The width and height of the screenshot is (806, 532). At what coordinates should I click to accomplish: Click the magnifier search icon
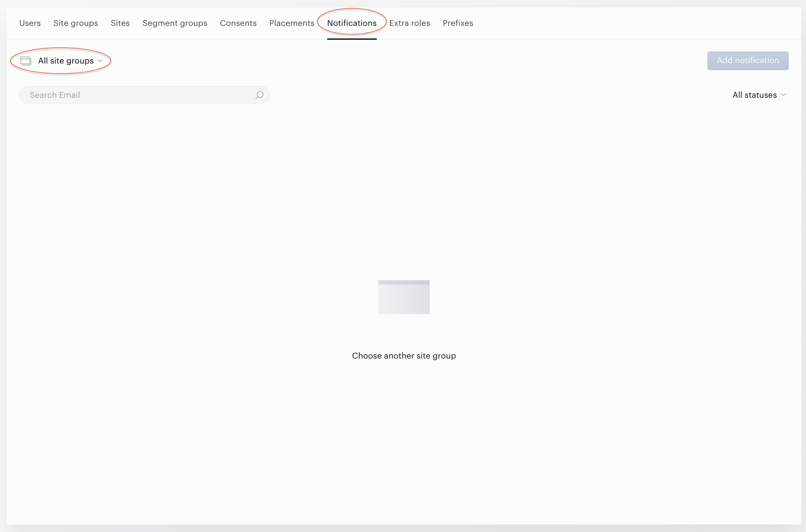tap(259, 95)
